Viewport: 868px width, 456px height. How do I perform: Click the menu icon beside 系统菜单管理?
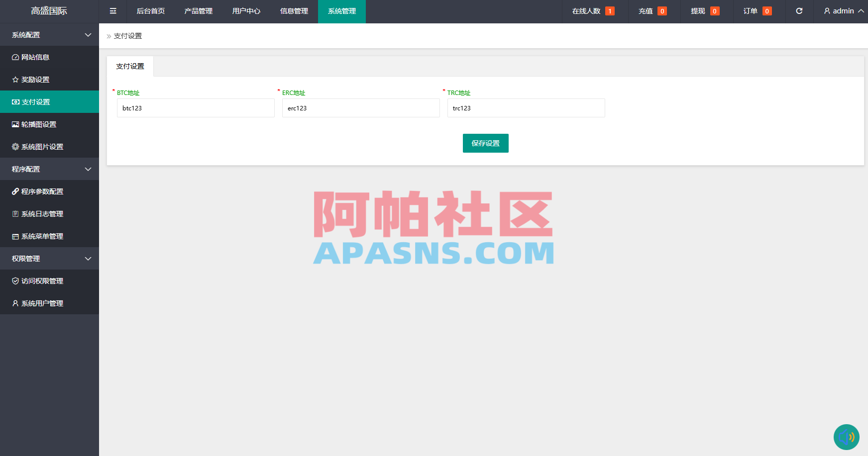point(15,237)
